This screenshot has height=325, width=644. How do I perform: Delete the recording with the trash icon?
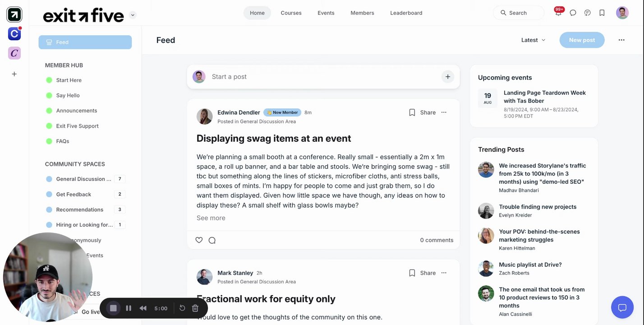pos(195,308)
